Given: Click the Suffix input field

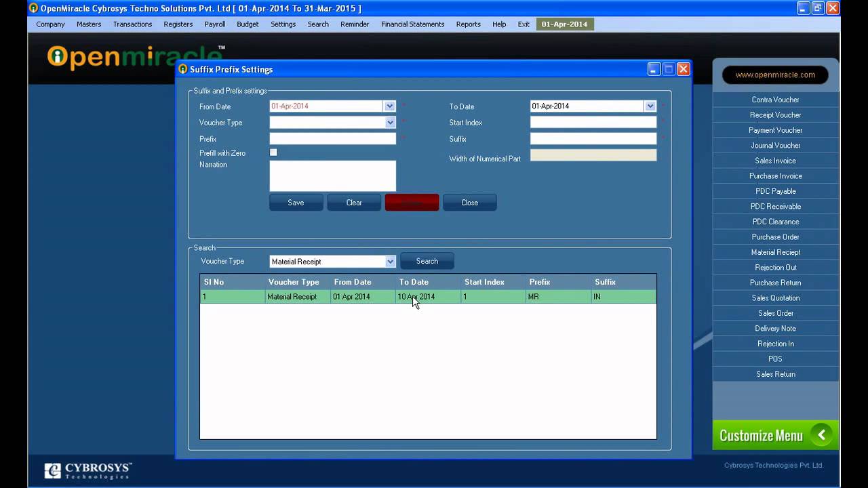Looking at the screenshot, I should point(593,139).
